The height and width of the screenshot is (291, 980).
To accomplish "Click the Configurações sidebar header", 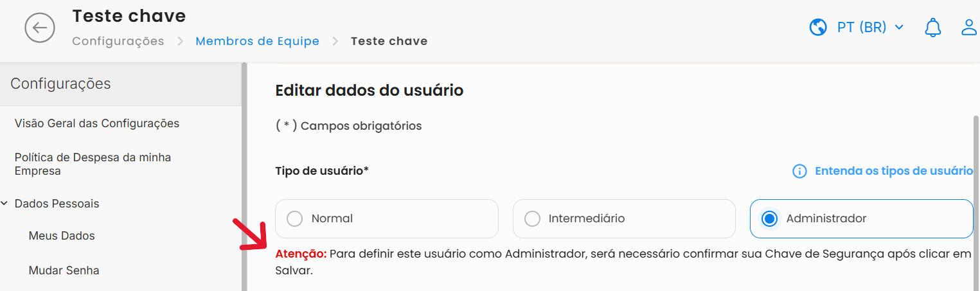I will (60, 84).
